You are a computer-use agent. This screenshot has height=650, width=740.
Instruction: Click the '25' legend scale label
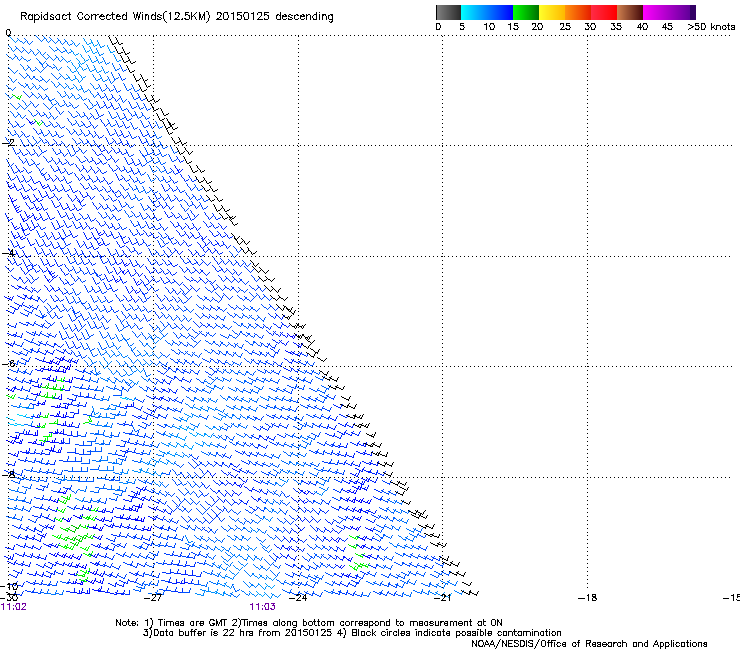coord(565,27)
